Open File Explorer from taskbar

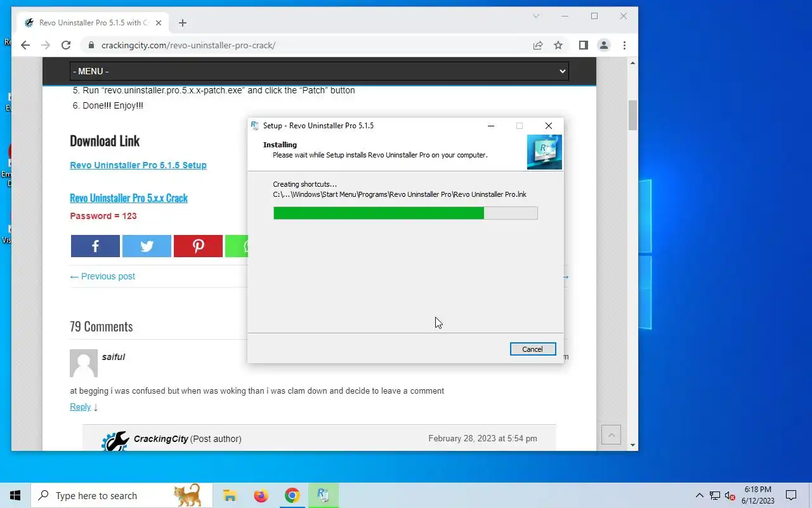[x=230, y=495]
